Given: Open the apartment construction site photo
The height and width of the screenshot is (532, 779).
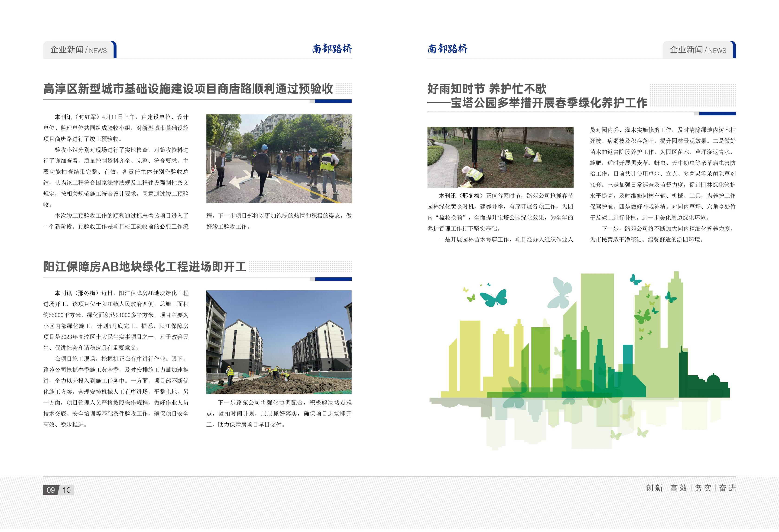Looking at the screenshot, I should [279, 342].
